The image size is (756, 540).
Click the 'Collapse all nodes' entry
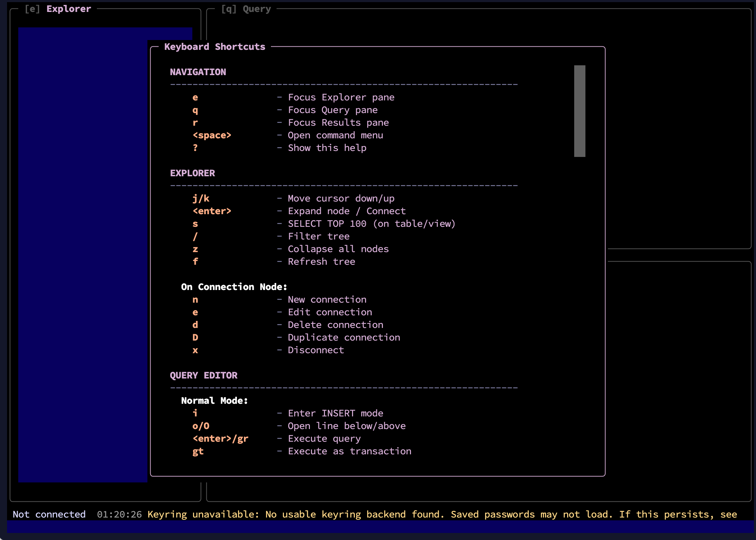tap(338, 249)
